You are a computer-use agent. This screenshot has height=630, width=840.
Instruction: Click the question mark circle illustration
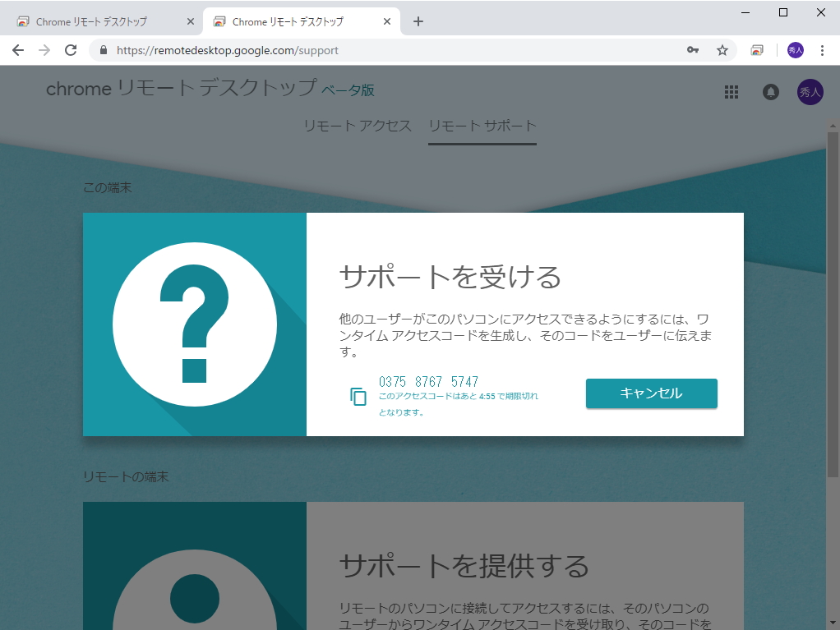coord(195,324)
